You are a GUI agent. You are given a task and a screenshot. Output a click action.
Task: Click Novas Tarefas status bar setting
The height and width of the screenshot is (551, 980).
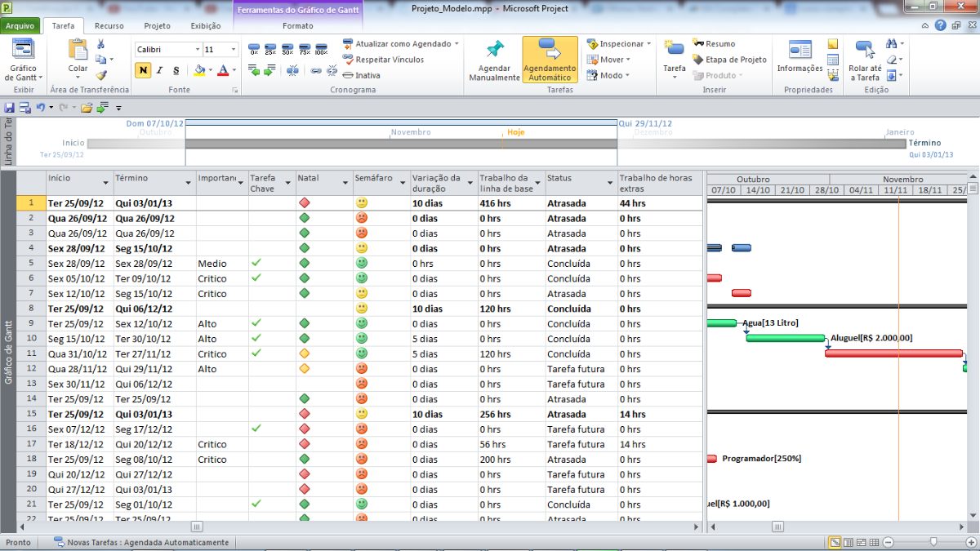pyautogui.click(x=141, y=542)
